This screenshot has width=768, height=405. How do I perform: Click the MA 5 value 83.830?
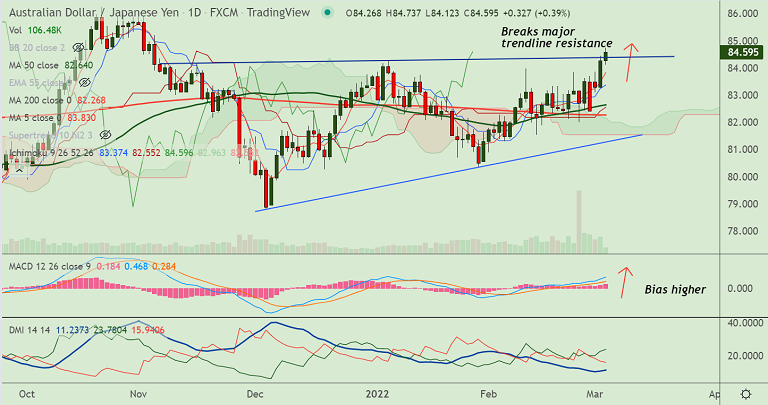pyautogui.click(x=81, y=118)
